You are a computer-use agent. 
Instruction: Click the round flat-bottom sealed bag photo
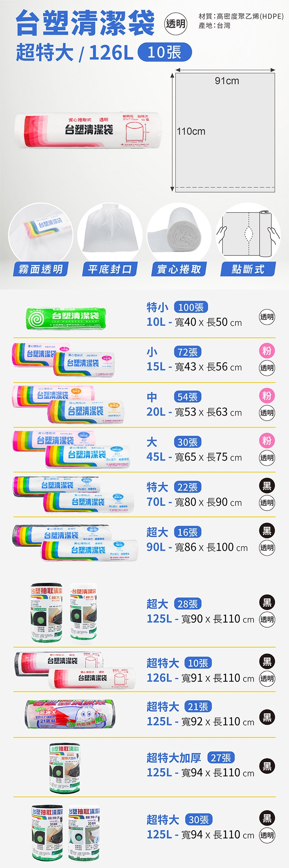(110, 233)
